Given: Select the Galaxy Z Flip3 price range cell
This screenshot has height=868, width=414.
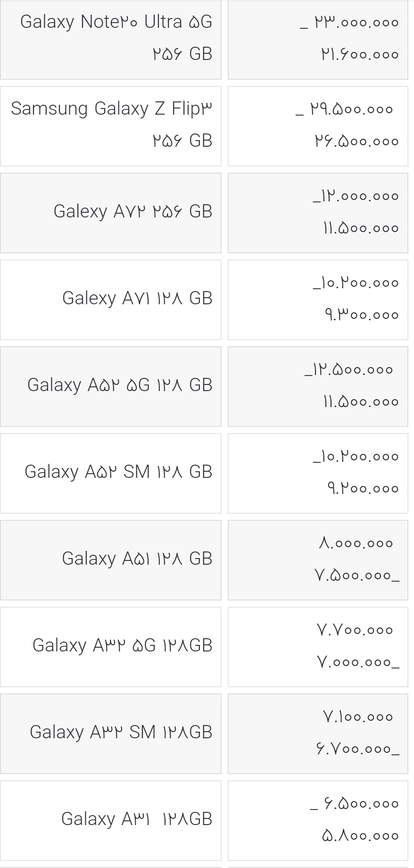Looking at the screenshot, I should (318, 125).
